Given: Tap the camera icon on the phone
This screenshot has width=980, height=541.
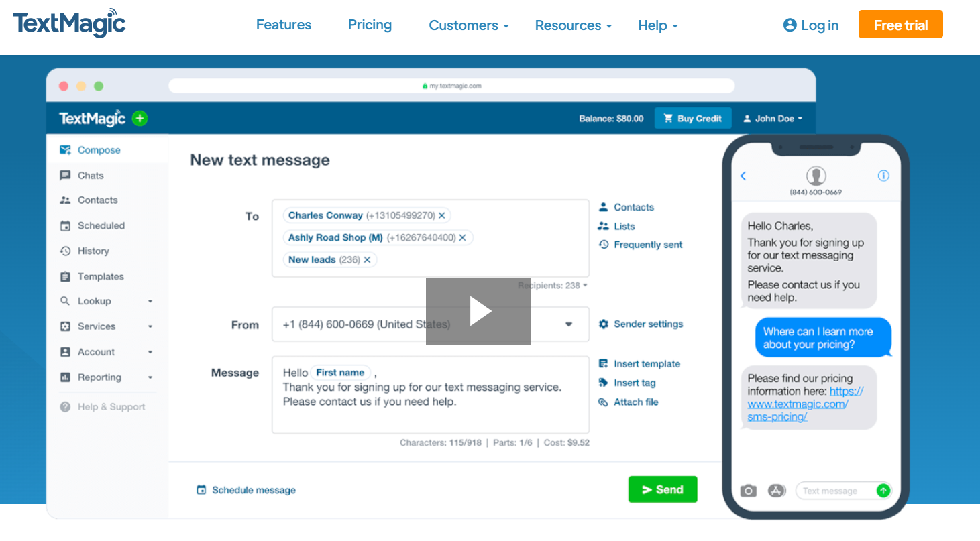Looking at the screenshot, I should click(x=748, y=491).
